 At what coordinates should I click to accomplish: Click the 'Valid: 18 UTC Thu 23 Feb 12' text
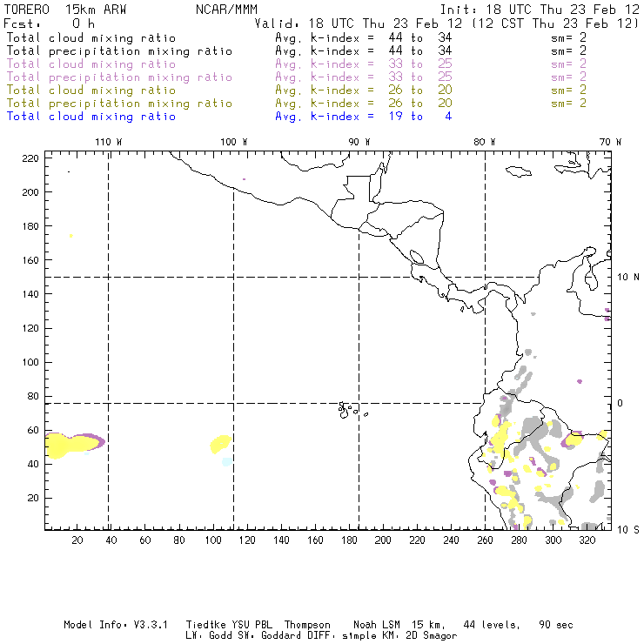pos(359,23)
